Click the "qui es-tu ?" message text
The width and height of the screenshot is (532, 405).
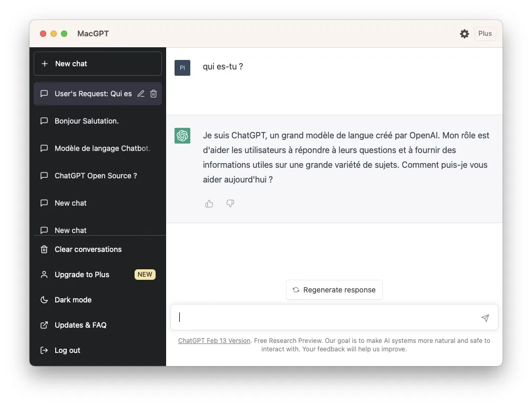coord(223,67)
